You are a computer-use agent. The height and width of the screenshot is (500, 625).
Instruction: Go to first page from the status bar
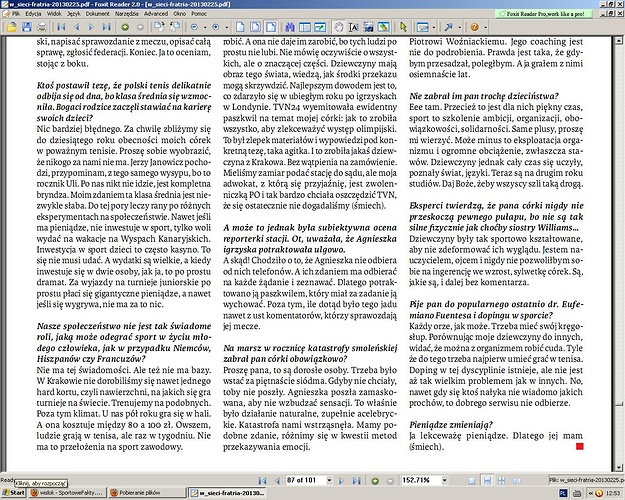click(x=262, y=481)
